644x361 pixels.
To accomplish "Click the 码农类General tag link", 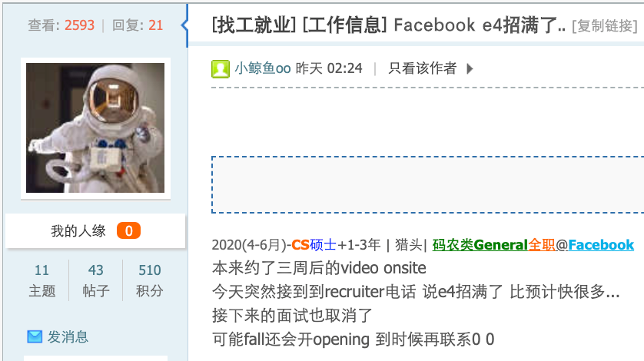I will pyautogui.click(x=480, y=245).
